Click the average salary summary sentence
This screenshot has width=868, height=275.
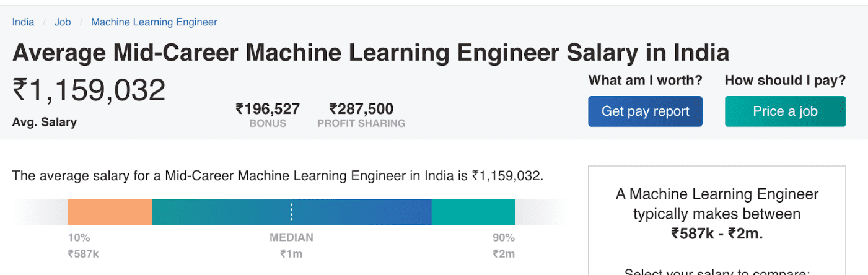[278, 176]
